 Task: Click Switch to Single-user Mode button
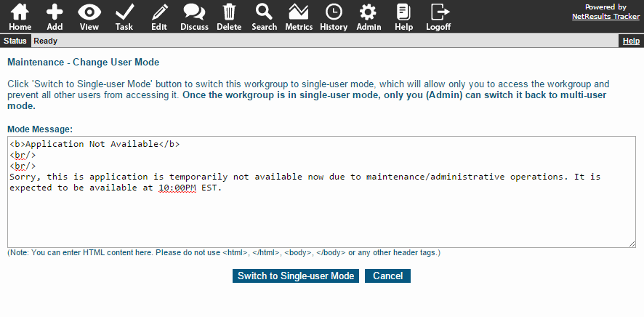click(x=296, y=276)
